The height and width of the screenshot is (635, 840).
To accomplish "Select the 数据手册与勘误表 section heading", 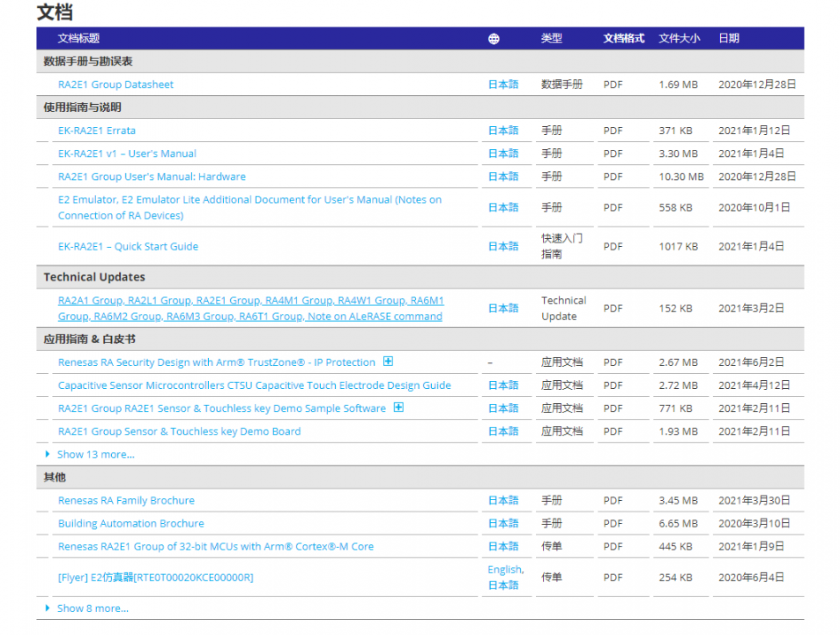I will pyautogui.click(x=88, y=61).
